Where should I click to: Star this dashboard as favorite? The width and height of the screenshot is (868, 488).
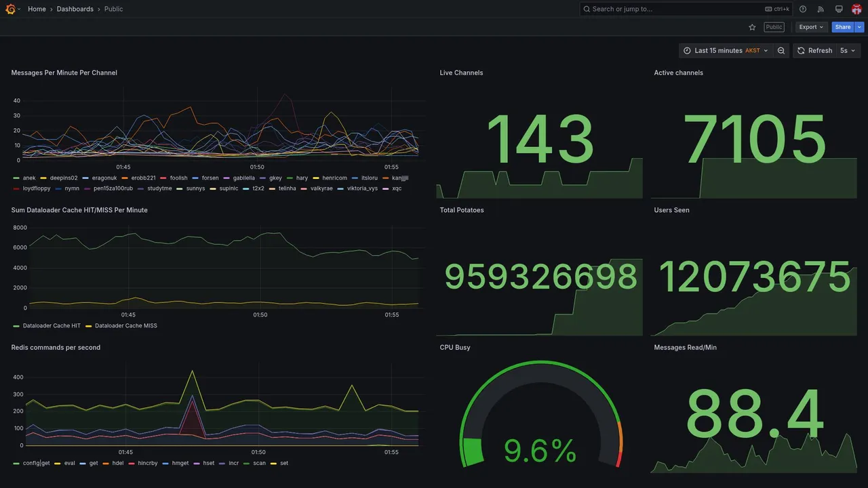point(752,27)
